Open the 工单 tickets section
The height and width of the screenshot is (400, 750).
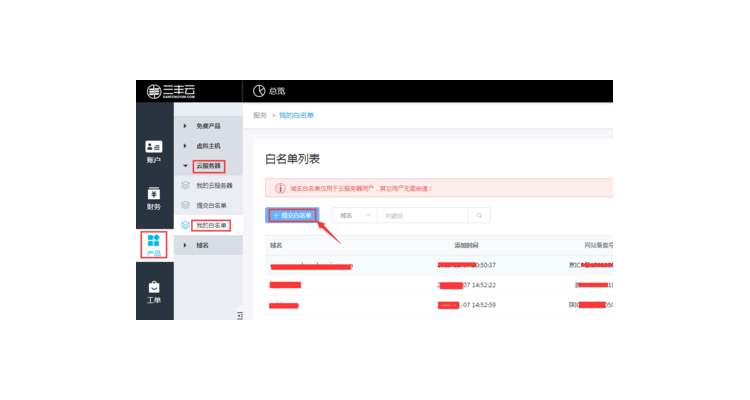point(154,292)
